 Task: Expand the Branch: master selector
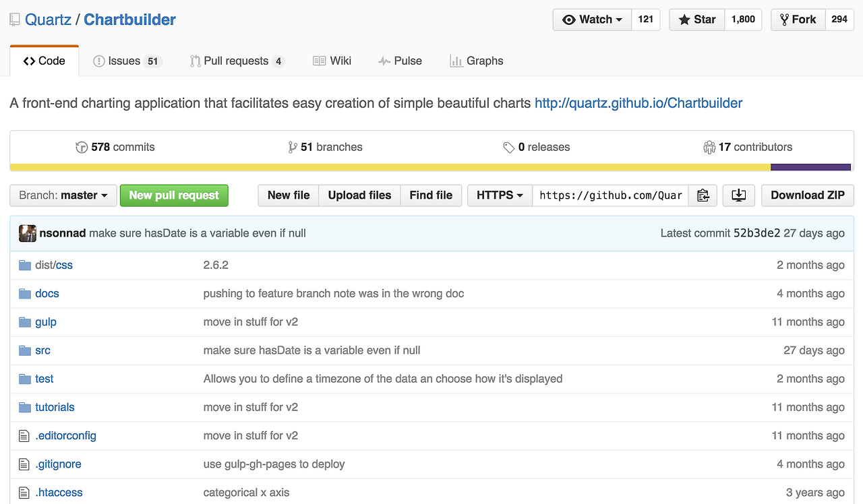pyautogui.click(x=63, y=195)
